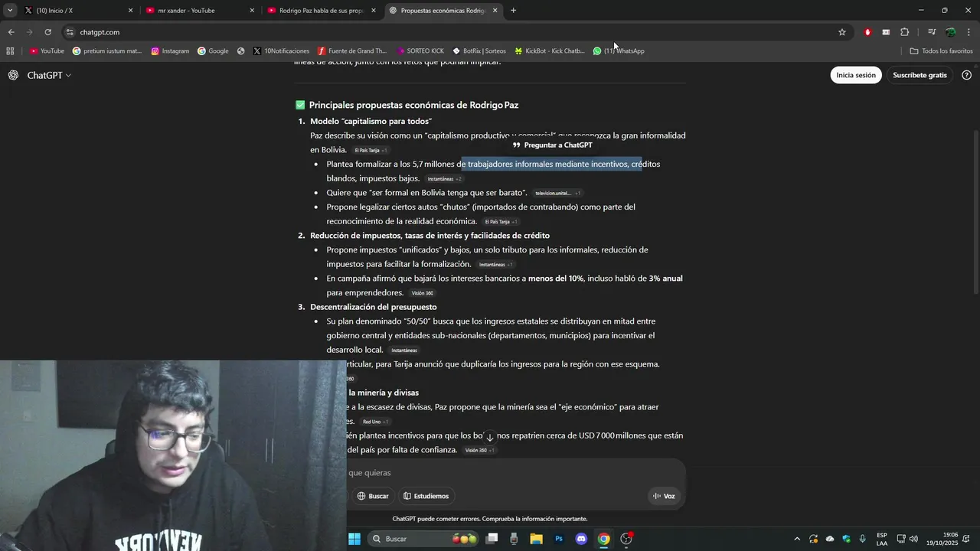Click the El País Tarija citation under capitalismo para todos
This screenshot has height=551, width=980.
tap(371, 150)
